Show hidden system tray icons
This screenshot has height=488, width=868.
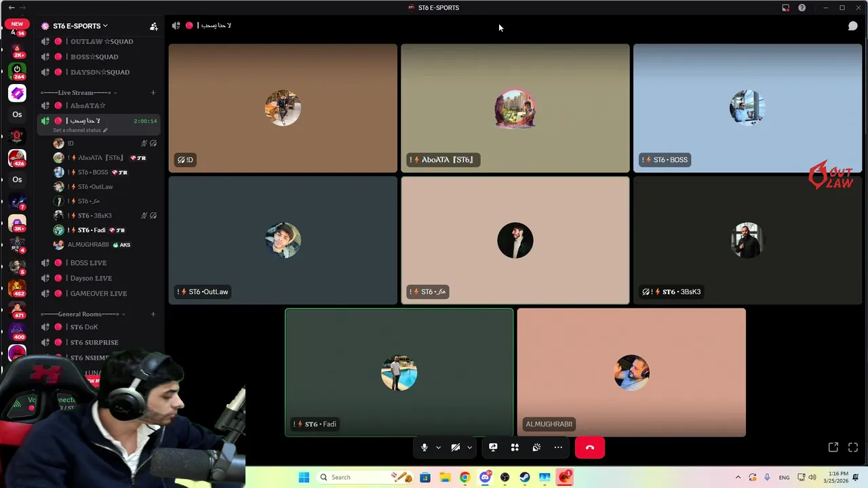coord(738,477)
